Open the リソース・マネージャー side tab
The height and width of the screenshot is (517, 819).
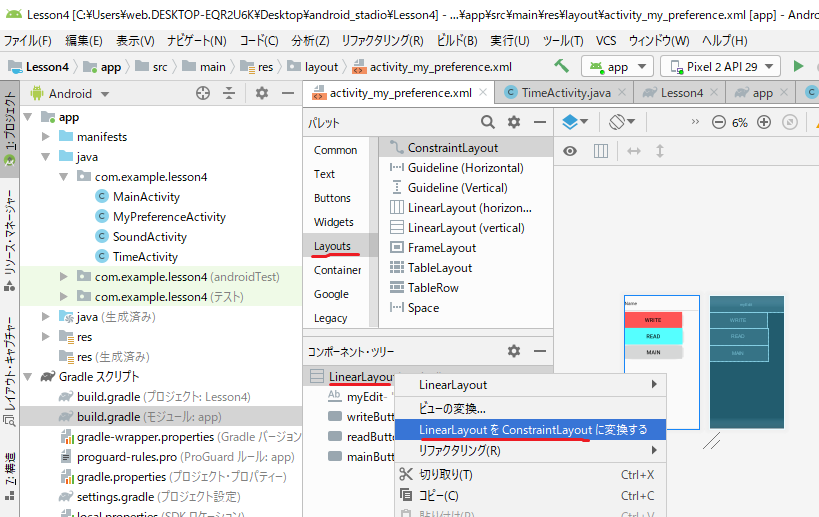9,240
